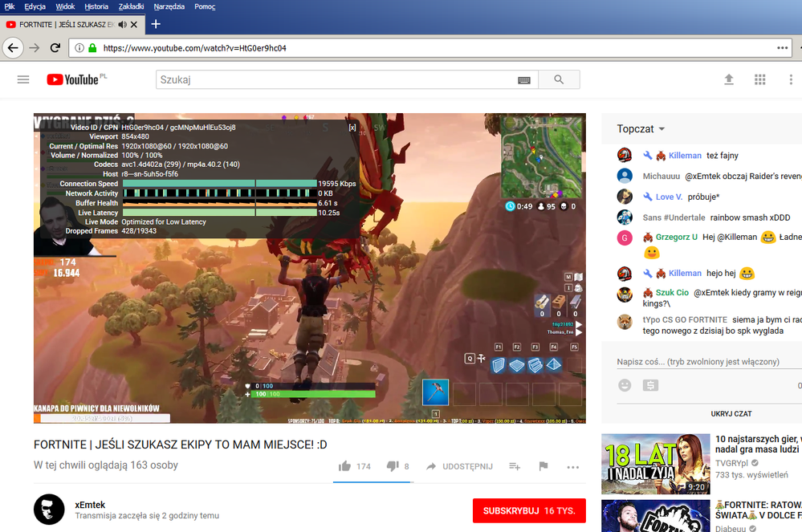Open the Widok menu

point(65,6)
